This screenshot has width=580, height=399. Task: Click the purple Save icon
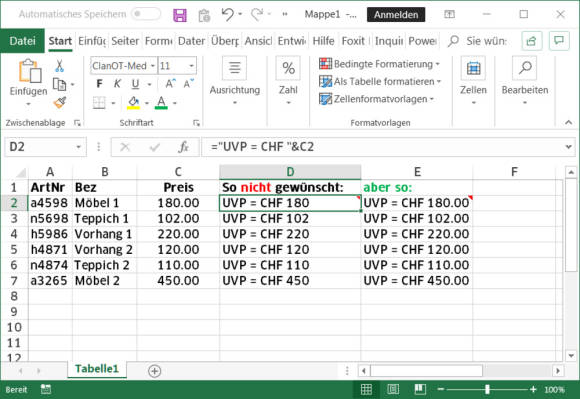click(x=180, y=15)
